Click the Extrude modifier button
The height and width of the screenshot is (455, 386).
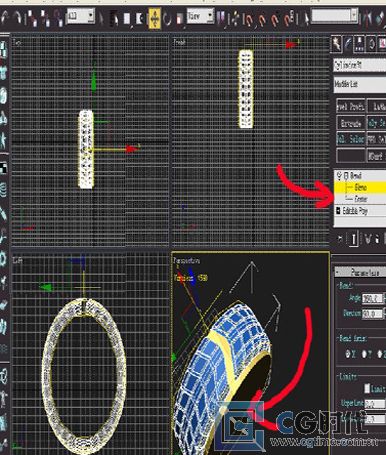tap(351, 123)
